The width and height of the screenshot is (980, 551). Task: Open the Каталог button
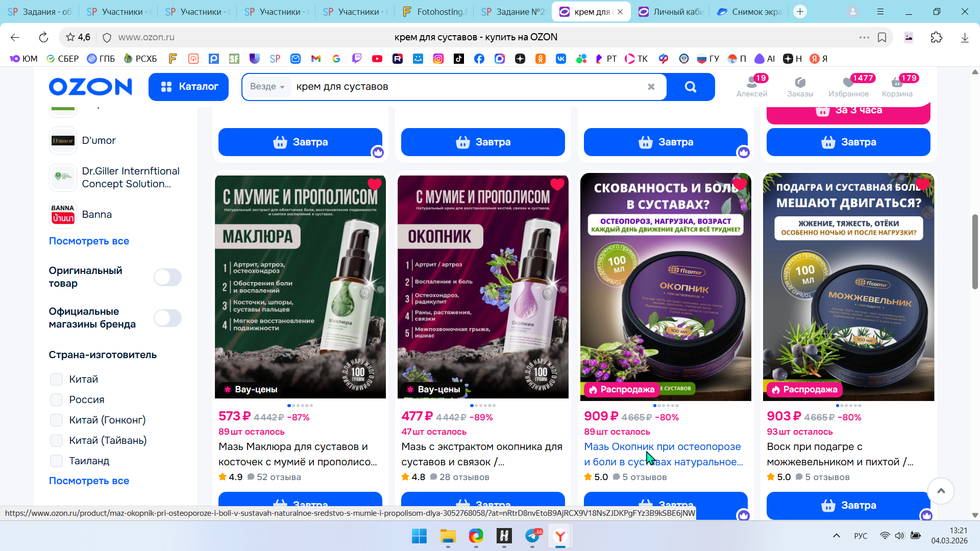pyautogui.click(x=188, y=87)
